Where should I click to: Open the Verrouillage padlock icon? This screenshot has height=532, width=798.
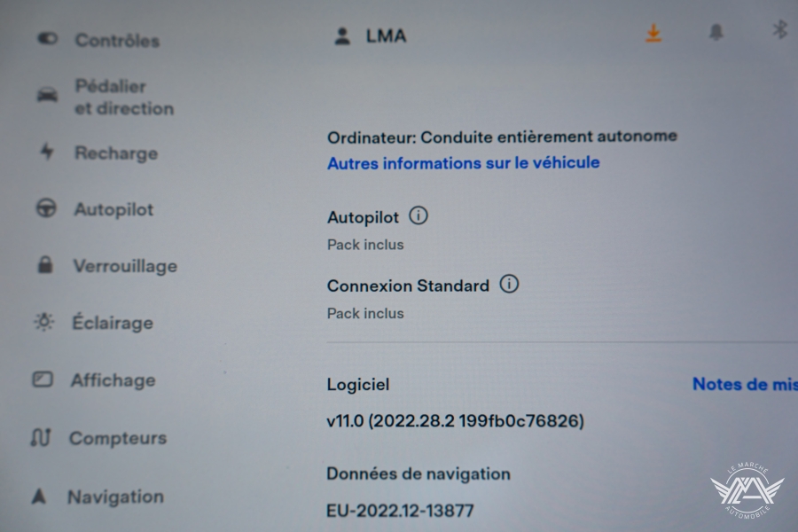45,264
